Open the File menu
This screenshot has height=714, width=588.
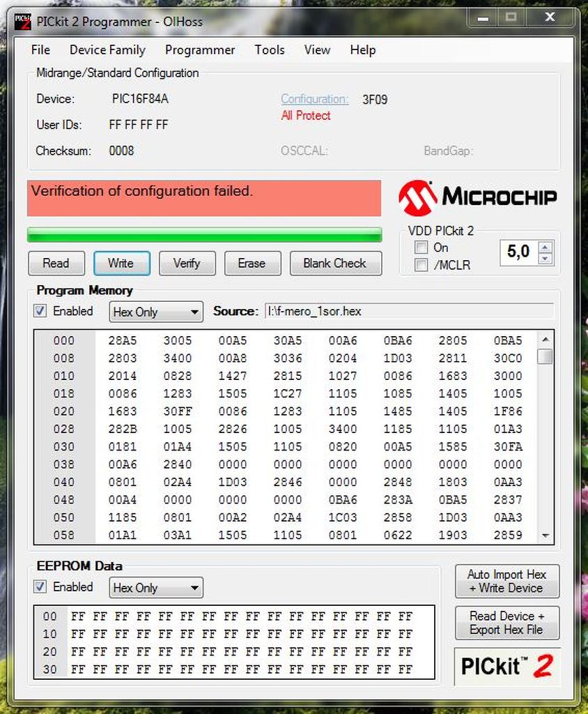[40, 50]
